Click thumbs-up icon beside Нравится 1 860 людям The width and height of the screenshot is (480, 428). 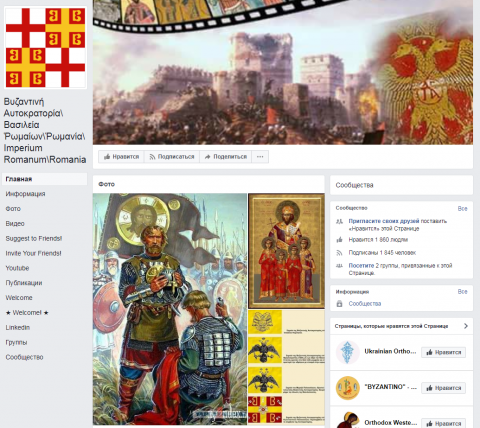[x=339, y=240]
